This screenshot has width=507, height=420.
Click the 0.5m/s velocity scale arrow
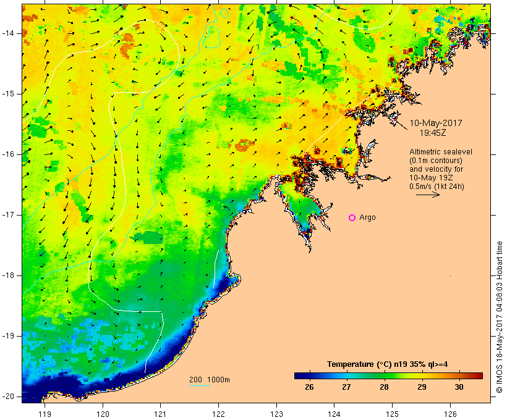pyautogui.click(x=428, y=195)
